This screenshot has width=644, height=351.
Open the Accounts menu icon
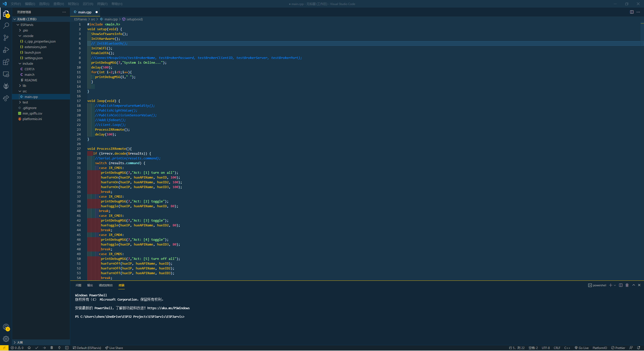[x=6, y=327]
